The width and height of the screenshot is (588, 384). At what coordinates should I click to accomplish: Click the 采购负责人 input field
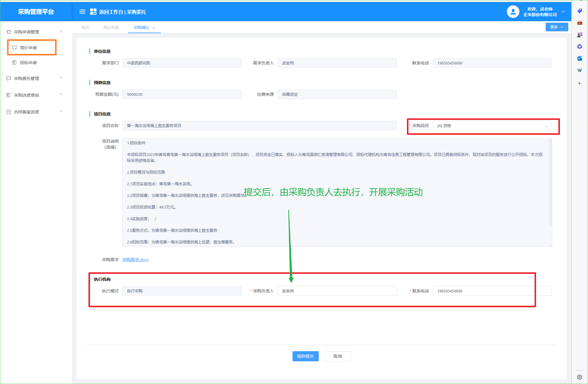coord(337,291)
